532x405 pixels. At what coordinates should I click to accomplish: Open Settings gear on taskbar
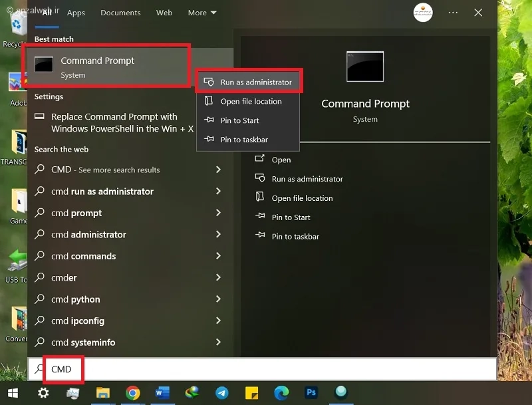tap(43, 393)
